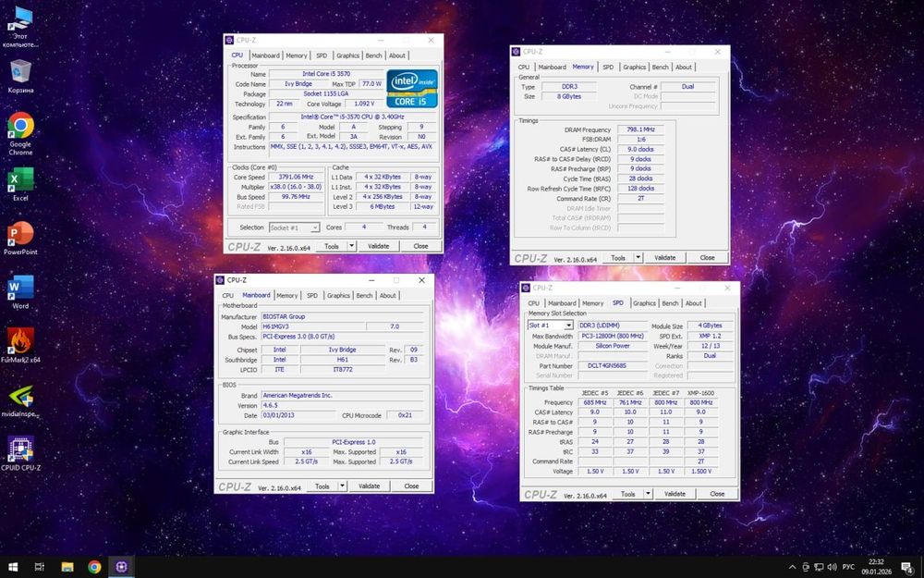Click Validate in the CPU window
924x578 pixels.
point(378,246)
